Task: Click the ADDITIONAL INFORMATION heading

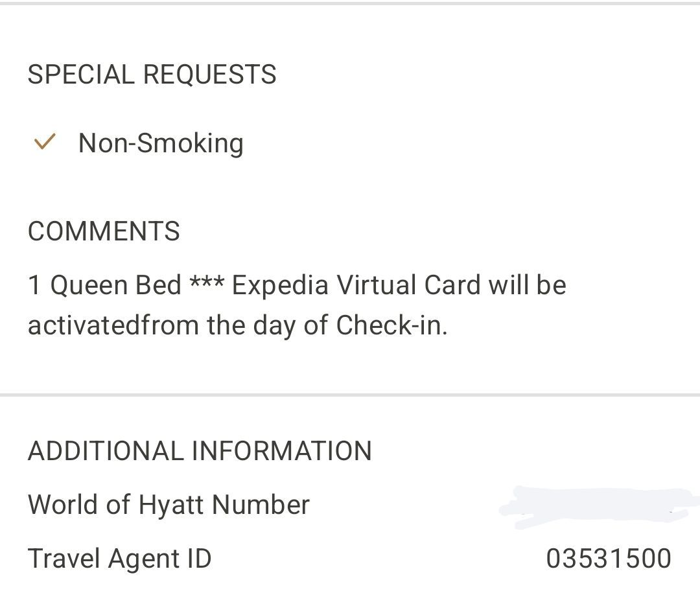Action: pos(200,450)
